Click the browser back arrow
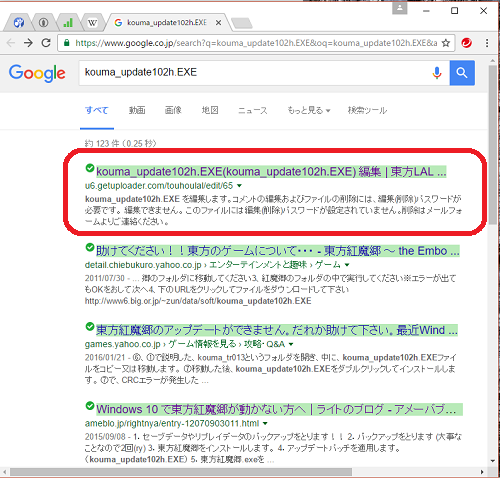The width and height of the screenshot is (500, 478). 11,43
